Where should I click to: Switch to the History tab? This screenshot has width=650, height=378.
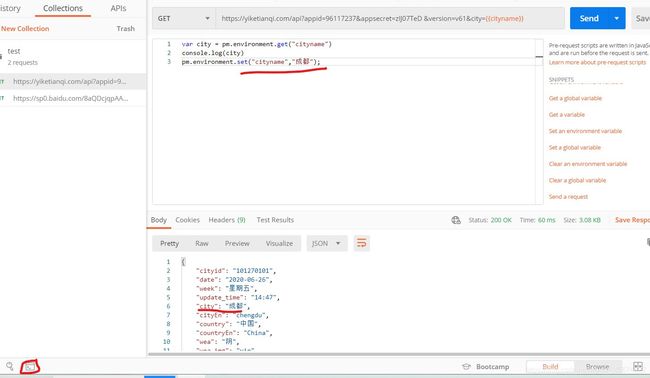(x=10, y=8)
